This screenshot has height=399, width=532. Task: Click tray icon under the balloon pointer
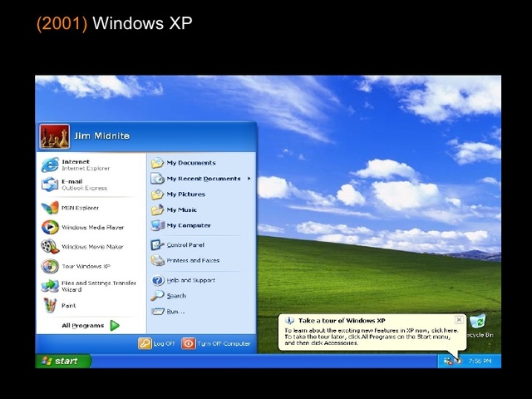coord(458,361)
